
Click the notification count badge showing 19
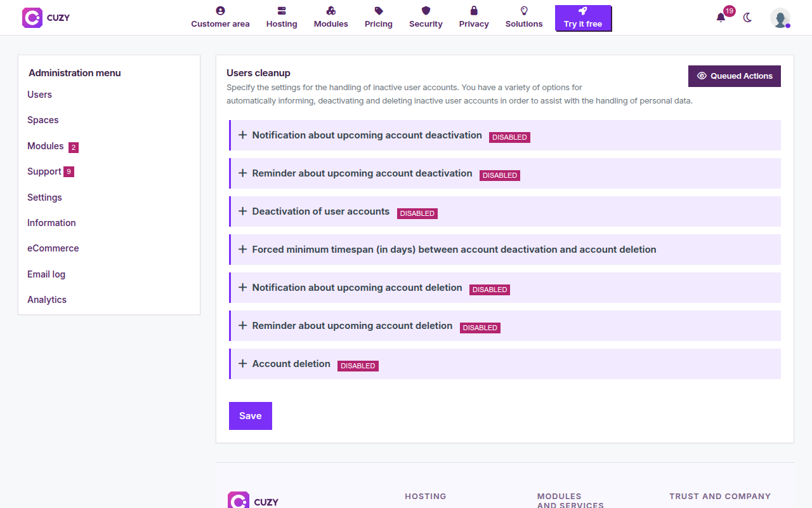[x=730, y=11]
